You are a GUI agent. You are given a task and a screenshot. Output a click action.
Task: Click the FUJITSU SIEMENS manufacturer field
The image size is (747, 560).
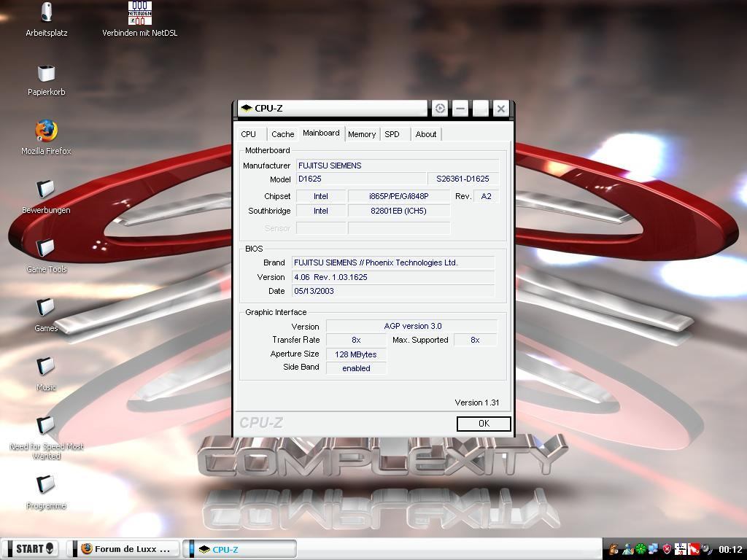pyautogui.click(x=398, y=166)
